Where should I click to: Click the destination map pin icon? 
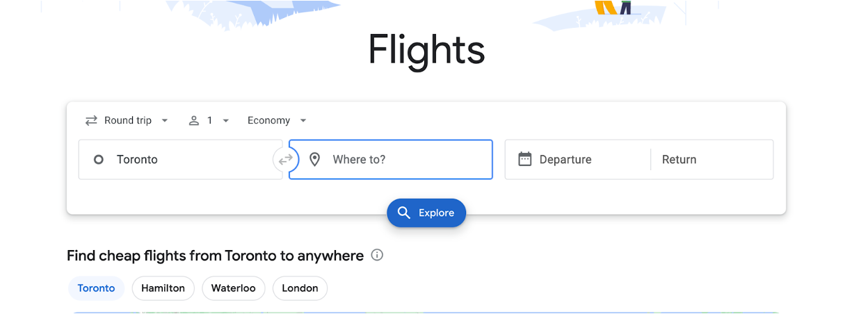pyautogui.click(x=314, y=160)
